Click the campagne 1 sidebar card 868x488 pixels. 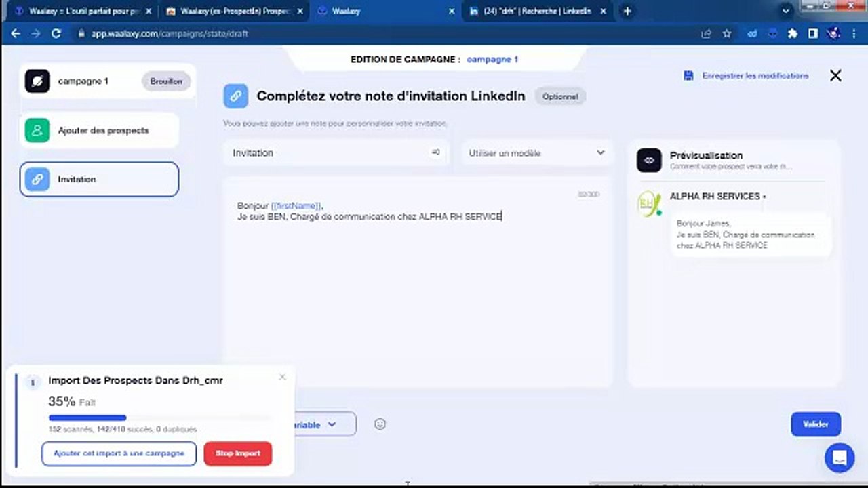(x=107, y=81)
